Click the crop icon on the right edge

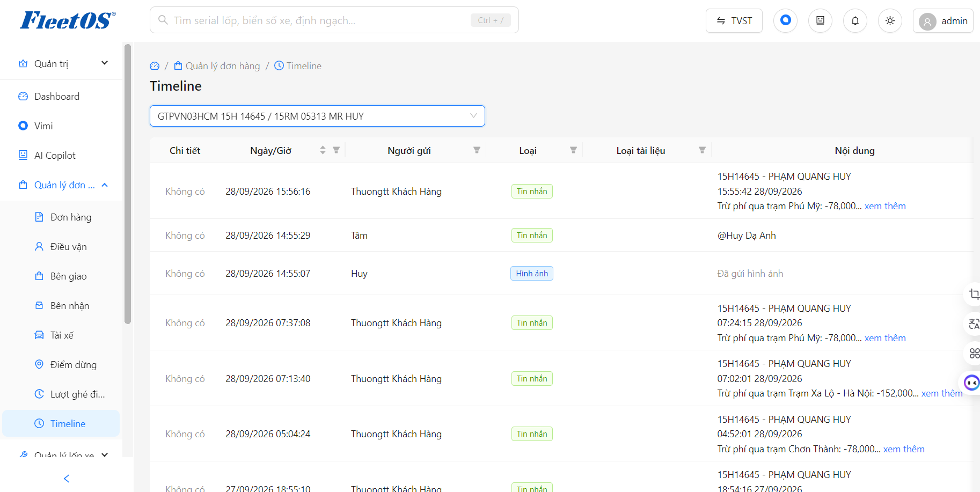pyautogui.click(x=974, y=294)
